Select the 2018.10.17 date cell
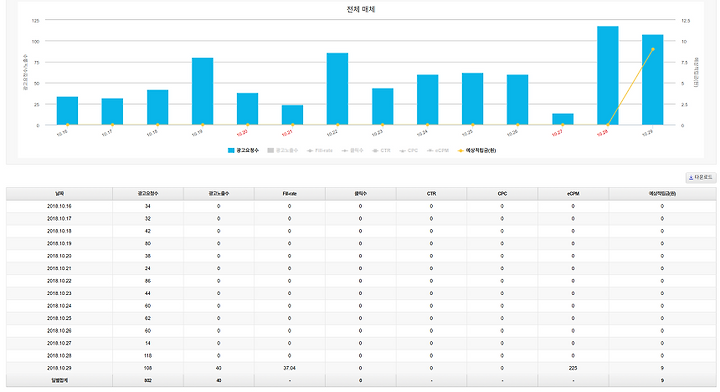Image resolution: width=720 pixels, height=392 pixels. click(x=59, y=219)
